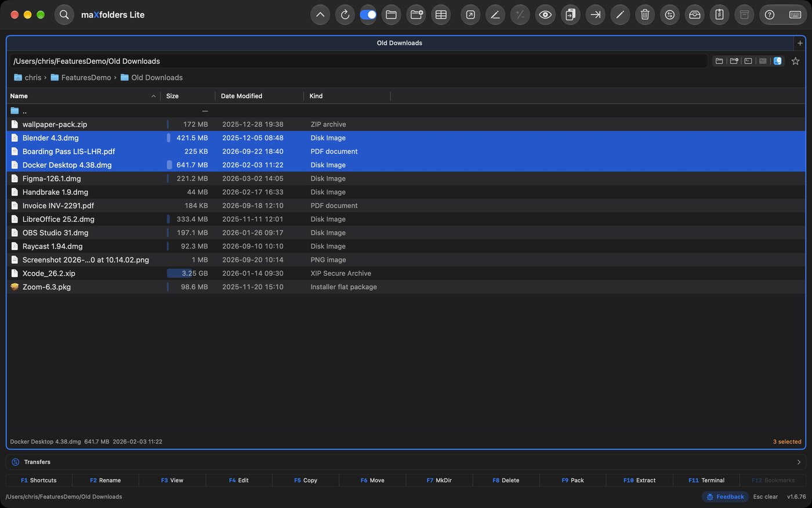
Task: Click the inbox tray toolbar icon
Action: [x=695, y=15]
